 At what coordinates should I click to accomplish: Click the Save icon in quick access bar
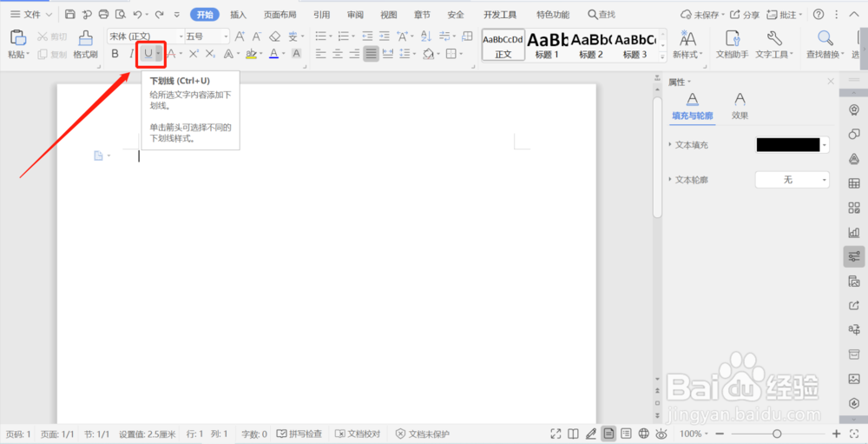pos(69,15)
